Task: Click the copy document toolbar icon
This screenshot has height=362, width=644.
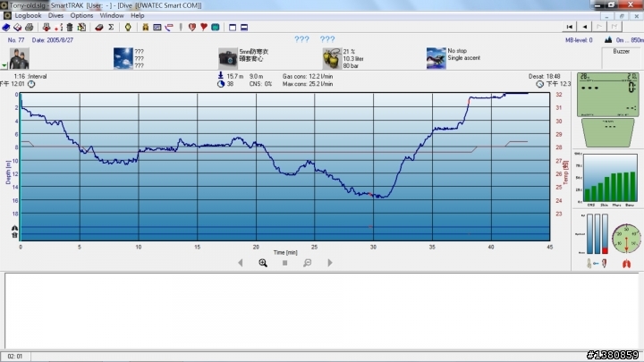Action: pos(81,28)
